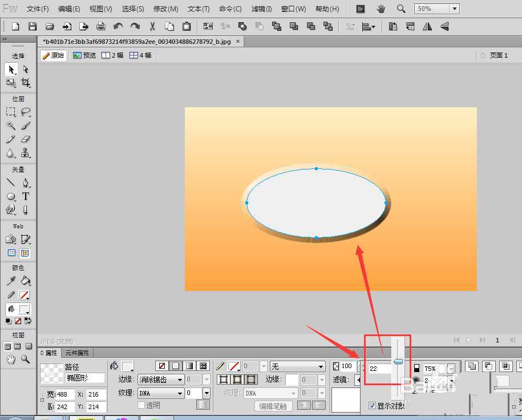The image size is (522, 420).
Task: Select the Eyedropper tool
Action: point(11,281)
